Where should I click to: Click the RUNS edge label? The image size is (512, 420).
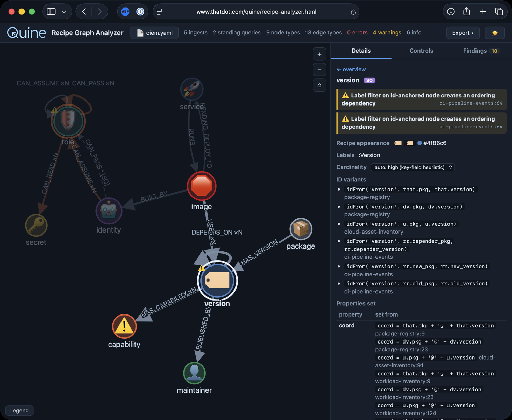[x=192, y=137]
